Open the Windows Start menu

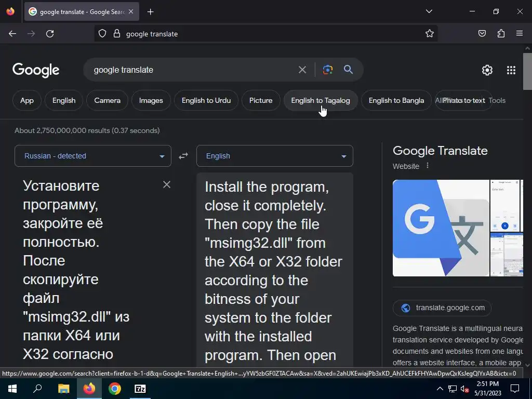[12, 389]
